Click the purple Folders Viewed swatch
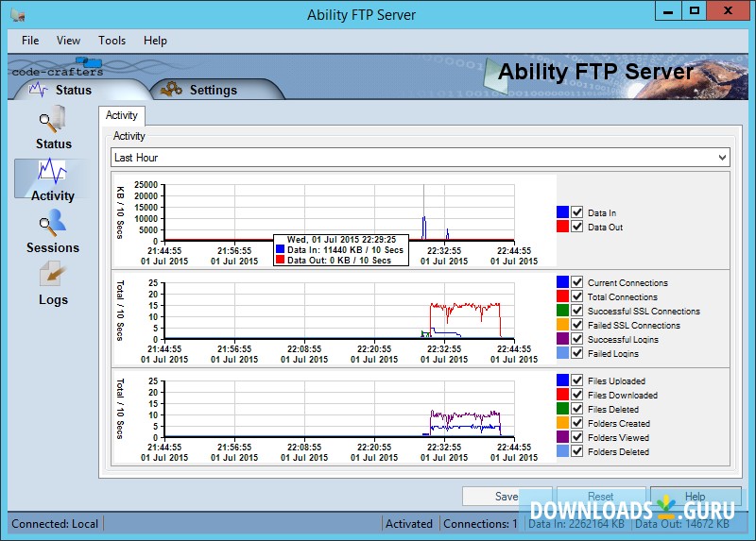The image size is (756, 541). pos(562,437)
